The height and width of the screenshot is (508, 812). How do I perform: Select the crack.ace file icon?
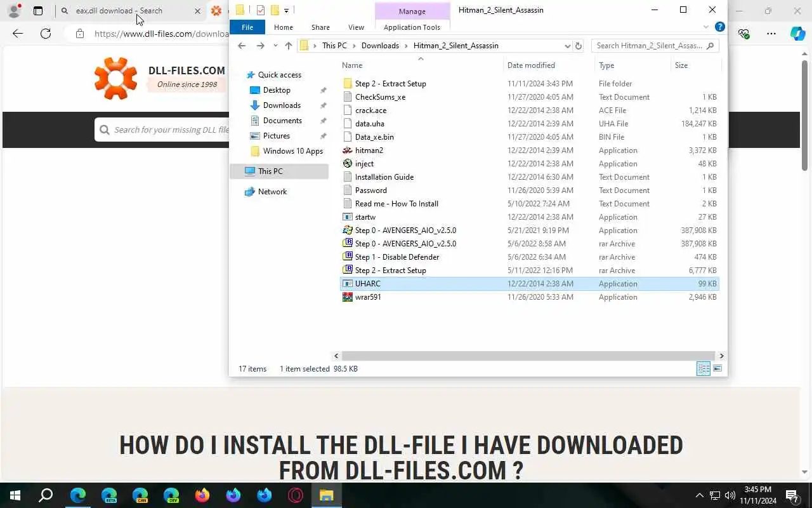tap(347, 110)
